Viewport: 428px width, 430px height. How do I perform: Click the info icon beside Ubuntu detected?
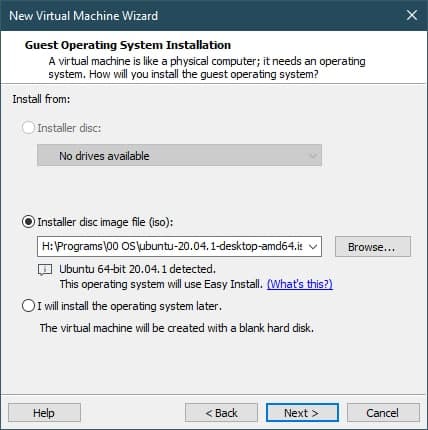[x=45, y=269]
